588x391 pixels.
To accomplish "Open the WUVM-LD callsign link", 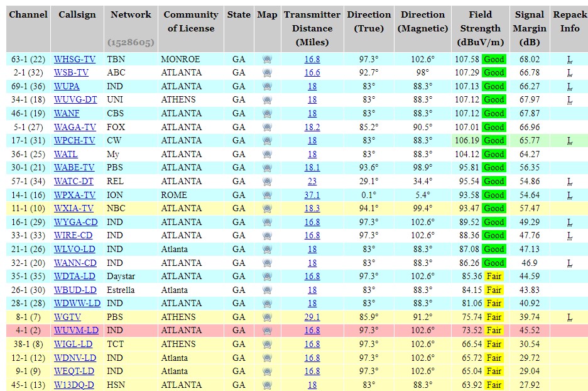I will point(76,331).
